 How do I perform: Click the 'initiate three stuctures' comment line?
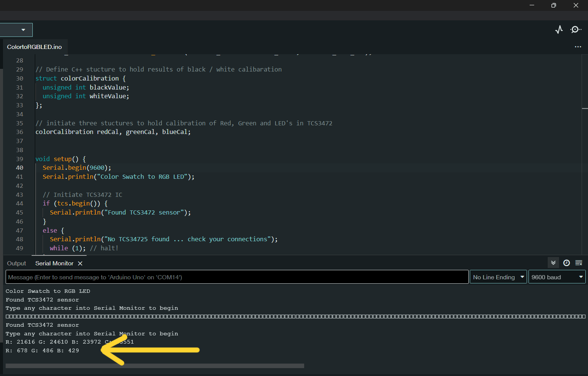(x=184, y=123)
